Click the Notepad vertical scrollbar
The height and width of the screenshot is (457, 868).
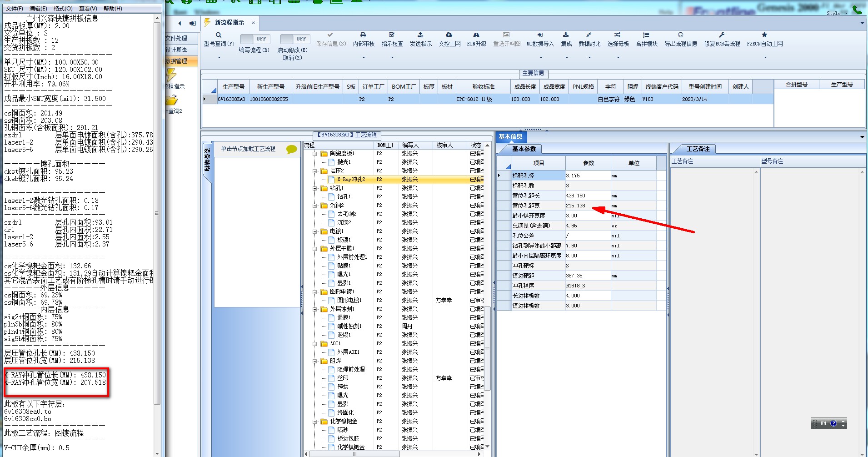click(157, 213)
